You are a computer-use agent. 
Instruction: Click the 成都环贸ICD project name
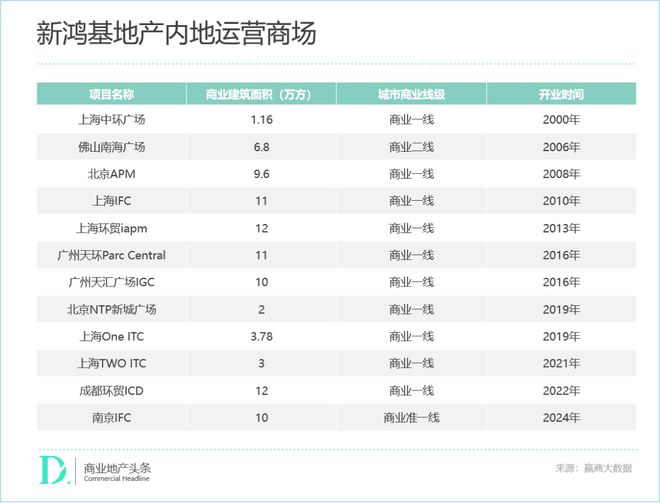(112, 391)
